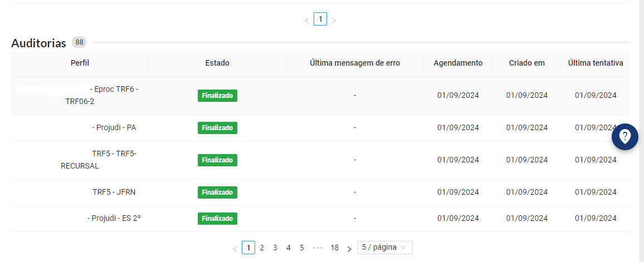Image resolution: width=644 pixels, height=262 pixels.
Task: Jump to page 18 of Auditorias
Action: (x=335, y=248)
